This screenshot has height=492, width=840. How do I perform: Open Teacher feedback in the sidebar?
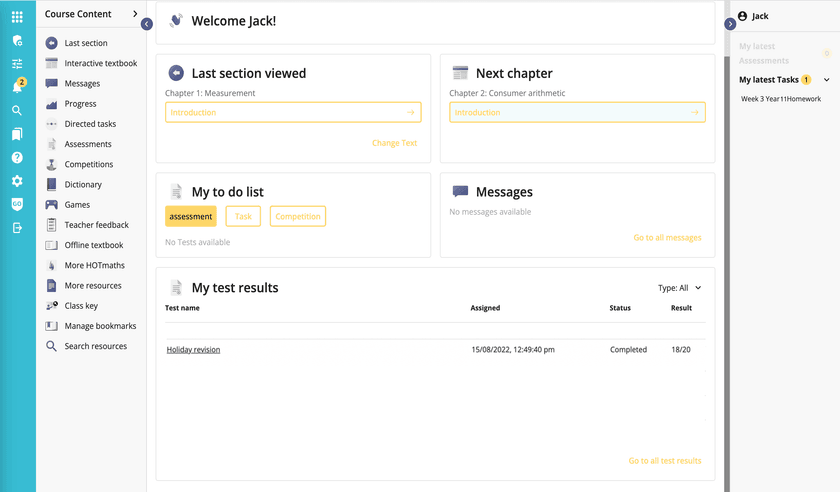(x=96, y=225)
